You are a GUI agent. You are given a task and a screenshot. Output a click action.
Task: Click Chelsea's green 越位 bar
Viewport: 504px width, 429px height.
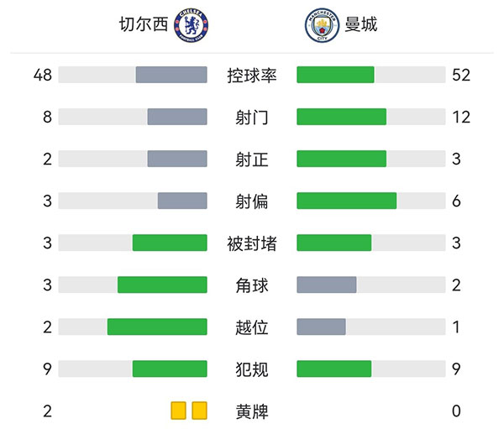[x=157, y=327]
